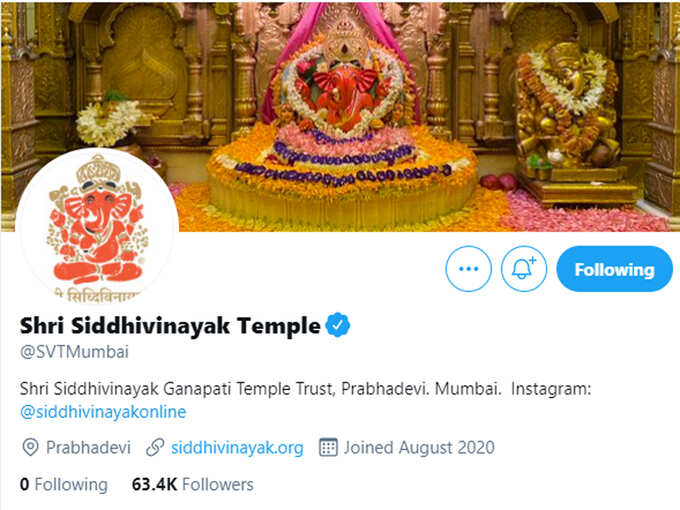Toggle the blue Following button

[x=615, y=269]
